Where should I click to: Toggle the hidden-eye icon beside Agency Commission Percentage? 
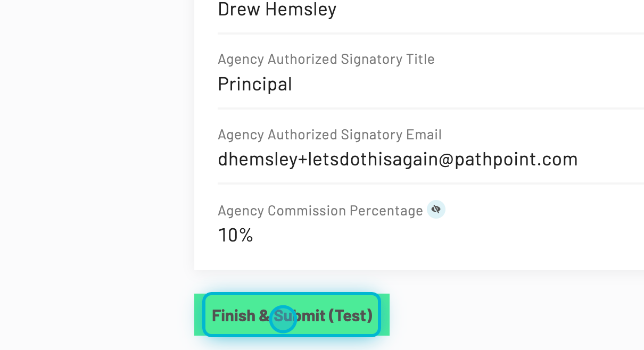[x=436, y=210]
